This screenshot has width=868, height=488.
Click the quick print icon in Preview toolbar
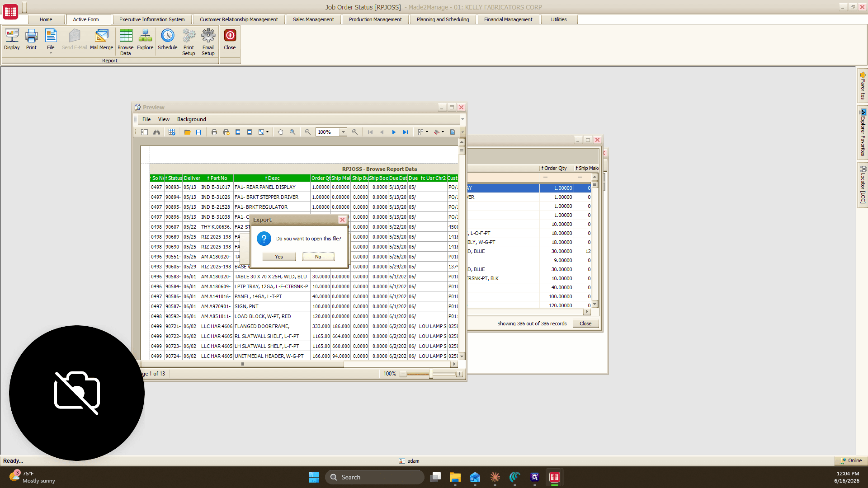pyautogui.click(x=226, y=132)
